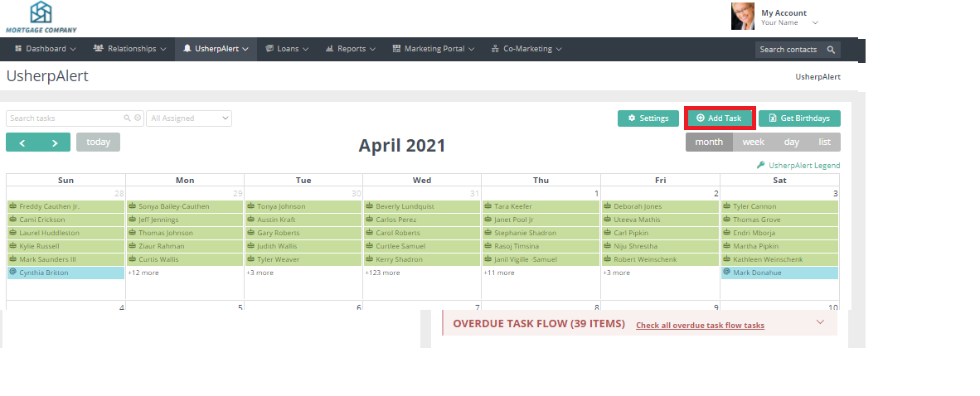
Task: Click in the Search tasks field
Action: click(x=65, y=118)
